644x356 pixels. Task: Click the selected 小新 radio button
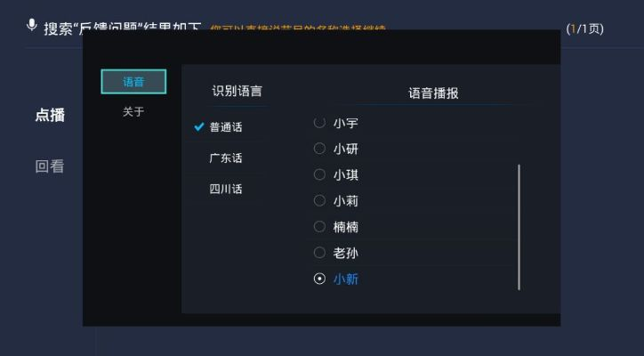pyautogui.click(x=320, y=279)
